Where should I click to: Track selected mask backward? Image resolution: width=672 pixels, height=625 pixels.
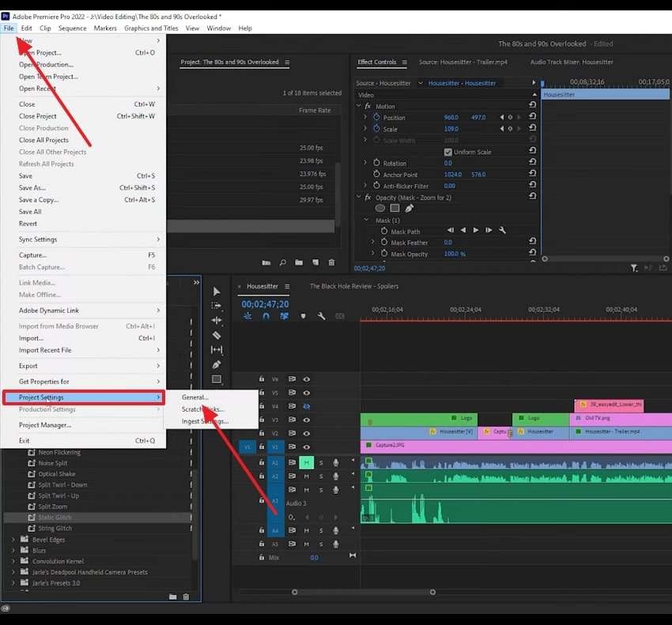tap(462, 231)
